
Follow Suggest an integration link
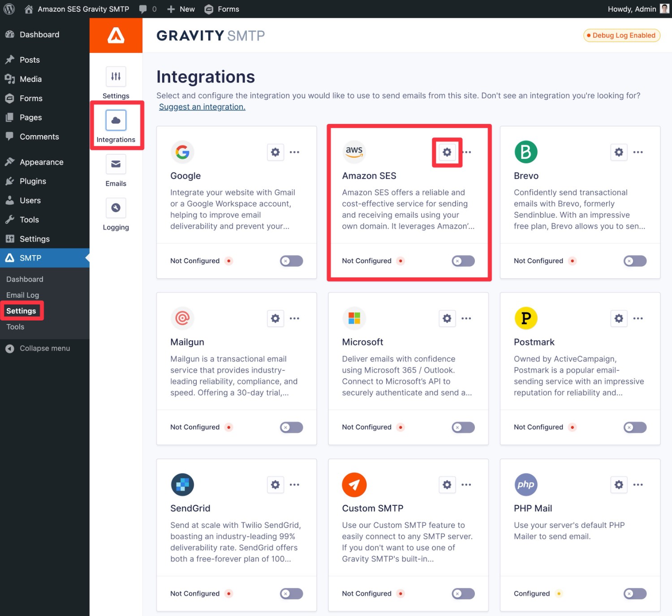click(x=202, y=107)
